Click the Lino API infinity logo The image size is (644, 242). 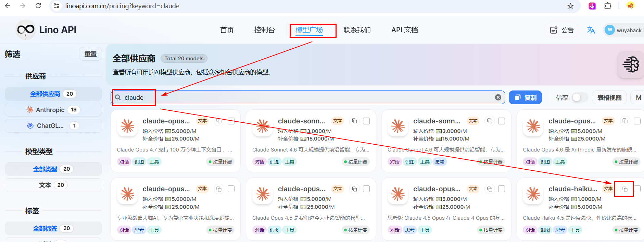tap(26, 30)
